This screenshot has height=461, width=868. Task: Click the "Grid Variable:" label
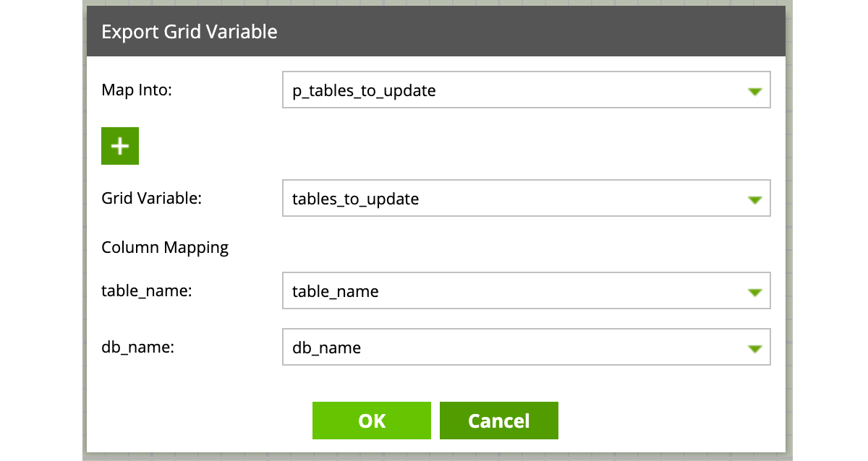coord(151,199)
